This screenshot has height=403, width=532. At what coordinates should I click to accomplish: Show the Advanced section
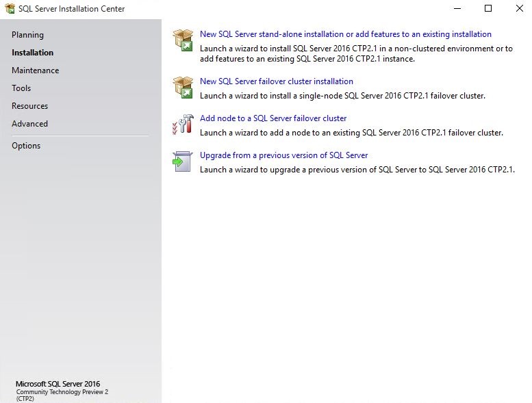(30, 124)
